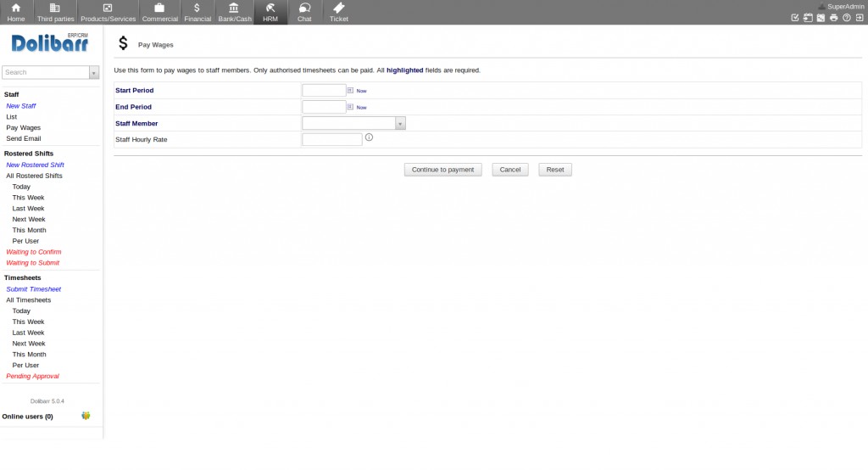The width and height of the screenshot is (868, 470).
Task: Show Next Week under Rostered Shifts
Action: (x=29, y=220)
